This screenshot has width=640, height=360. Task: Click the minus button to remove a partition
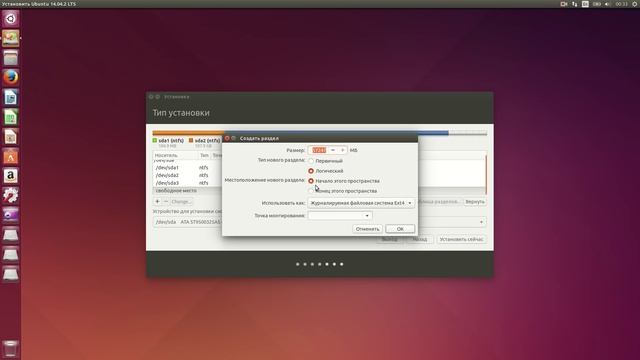point(166,201)
